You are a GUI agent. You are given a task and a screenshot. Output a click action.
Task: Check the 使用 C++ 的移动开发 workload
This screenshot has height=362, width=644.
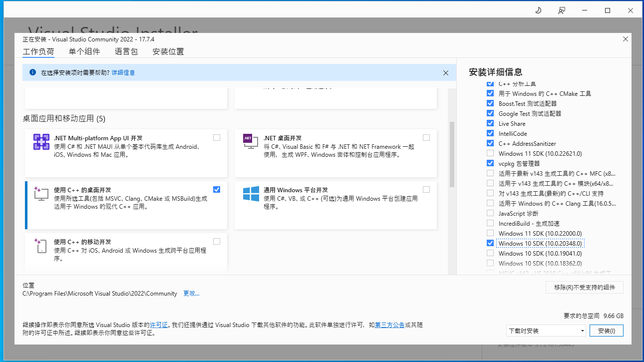216,242
